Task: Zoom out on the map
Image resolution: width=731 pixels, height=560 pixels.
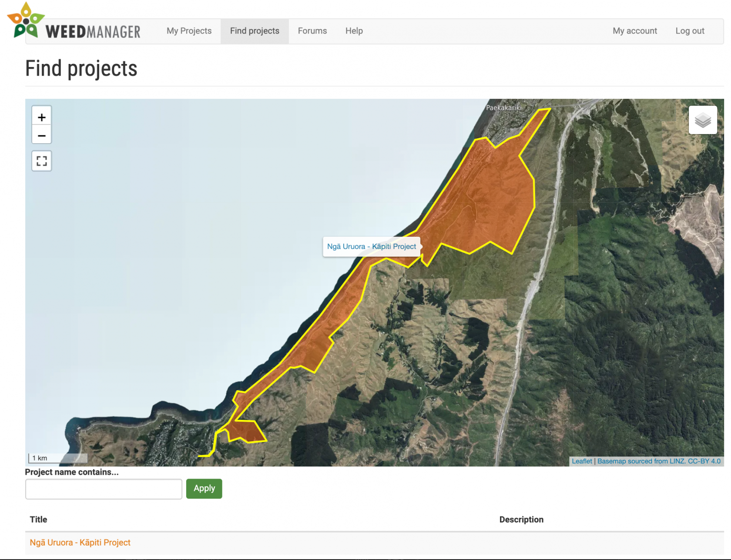Action: click(42, 135)
